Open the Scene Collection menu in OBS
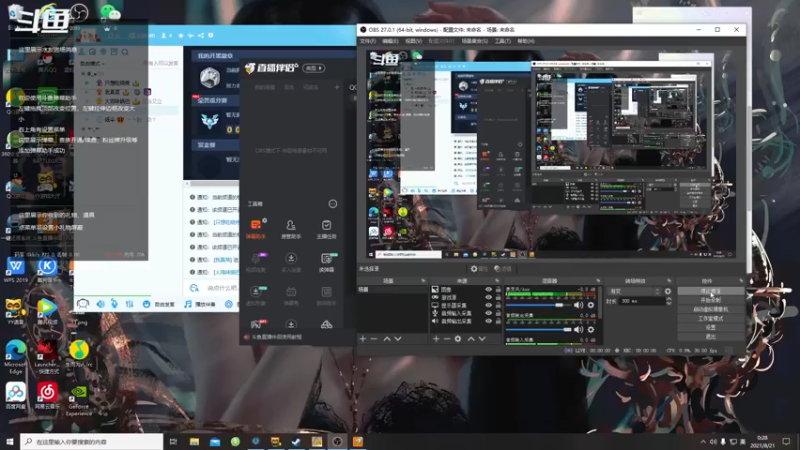The height and width of the screenshot is (450, 800). (x=474, y=41)
